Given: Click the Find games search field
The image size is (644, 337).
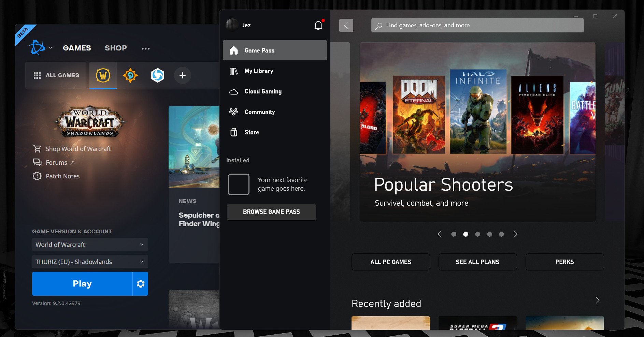Looking at the screenshot, I should (477, 25).
